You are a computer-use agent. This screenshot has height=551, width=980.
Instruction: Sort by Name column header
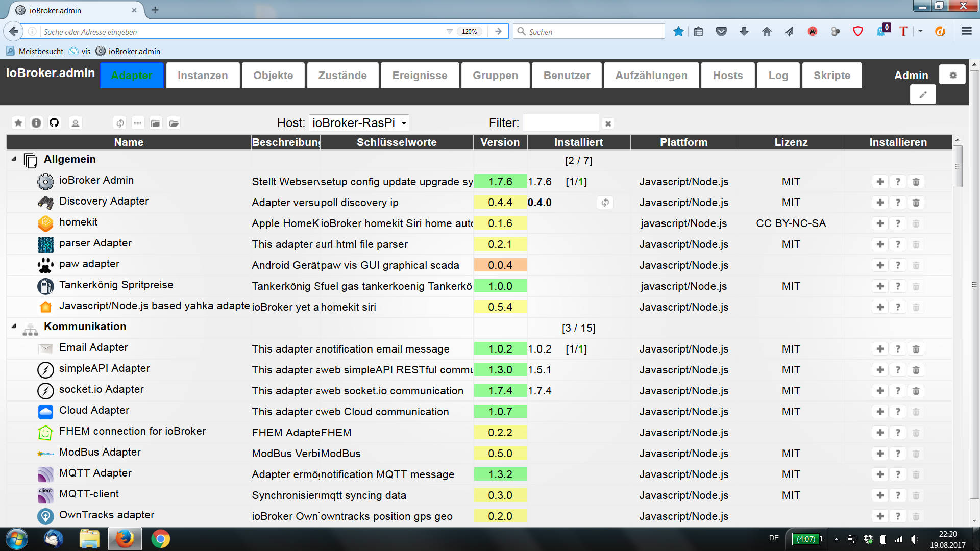pyautogui.click(x=129, y=142)
